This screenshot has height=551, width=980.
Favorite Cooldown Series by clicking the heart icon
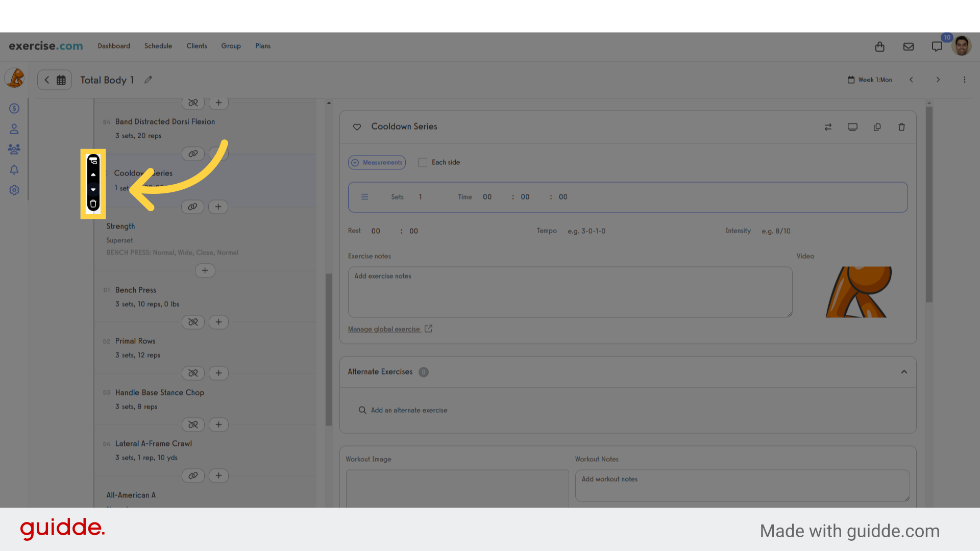point(357,127)
